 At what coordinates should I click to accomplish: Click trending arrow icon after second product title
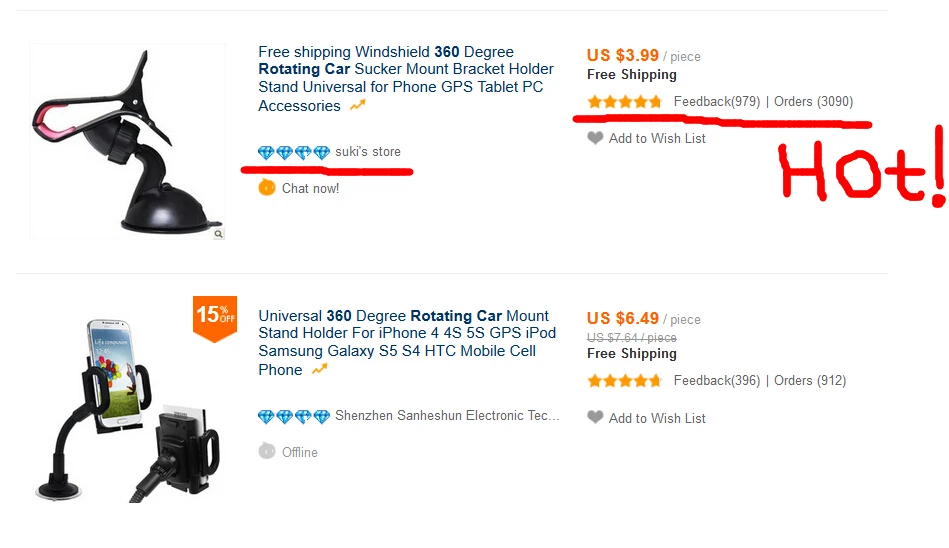(x=319, y=370)
